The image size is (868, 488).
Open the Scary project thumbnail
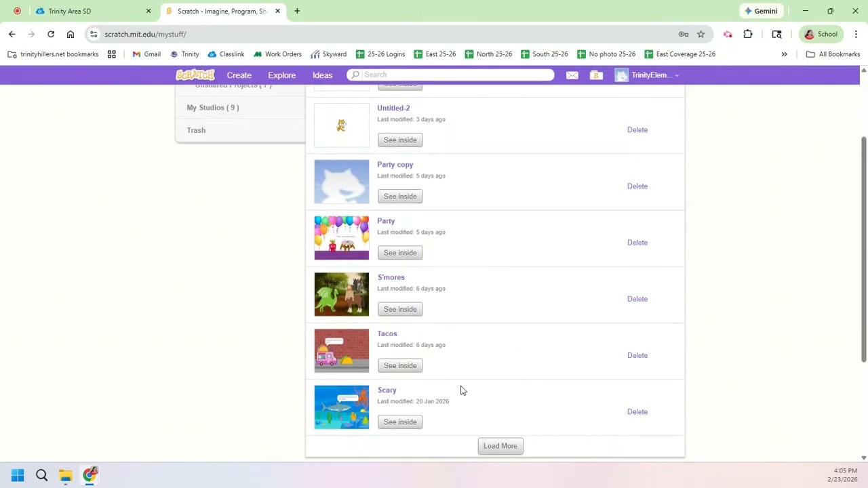pos(342,407)
